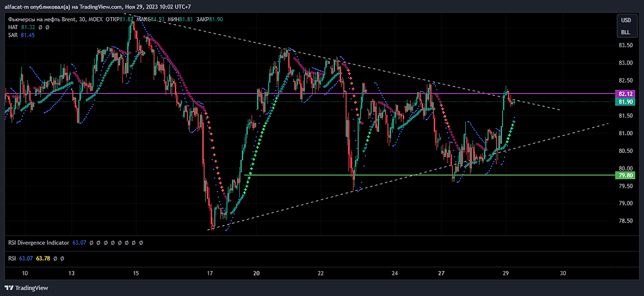Select the RSI Divergence Indicator label
The image size is (644, 296).
[x=39, y=243]
